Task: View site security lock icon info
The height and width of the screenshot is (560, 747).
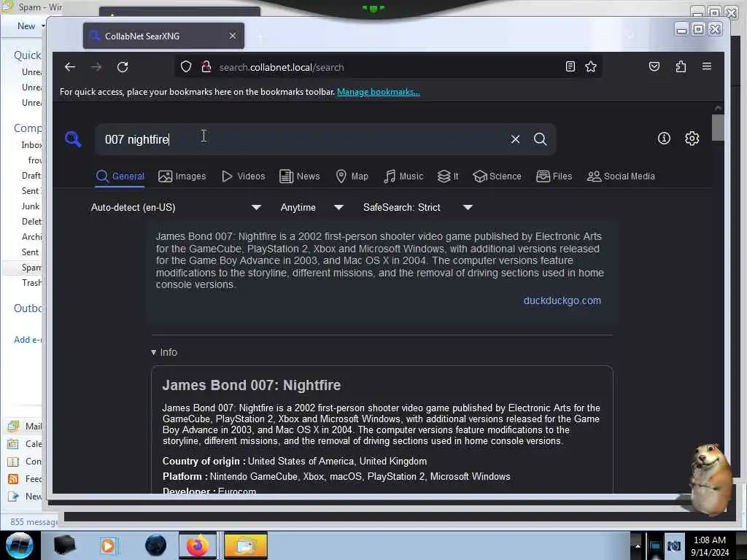Action: point(206,67)
